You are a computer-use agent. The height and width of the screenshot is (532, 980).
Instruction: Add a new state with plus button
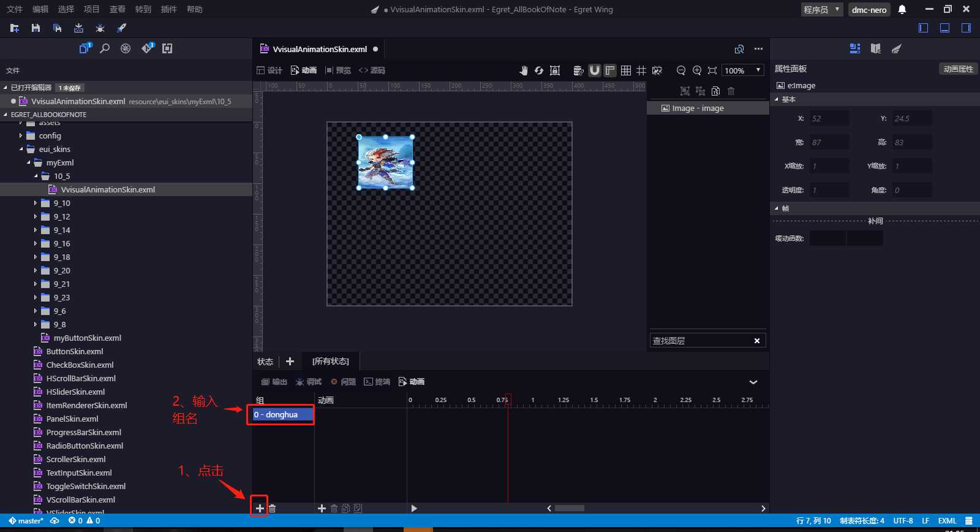[290, 362]
